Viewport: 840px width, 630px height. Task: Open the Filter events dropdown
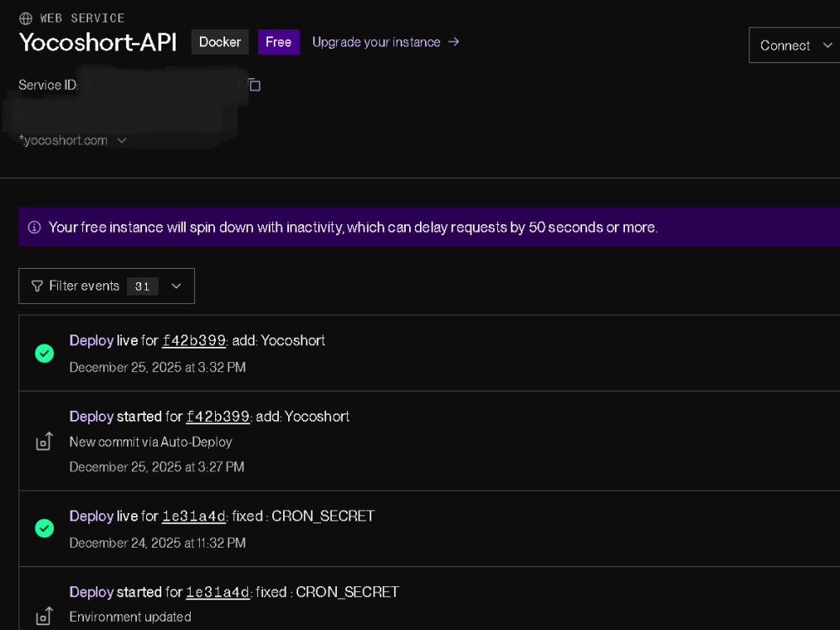107,286
